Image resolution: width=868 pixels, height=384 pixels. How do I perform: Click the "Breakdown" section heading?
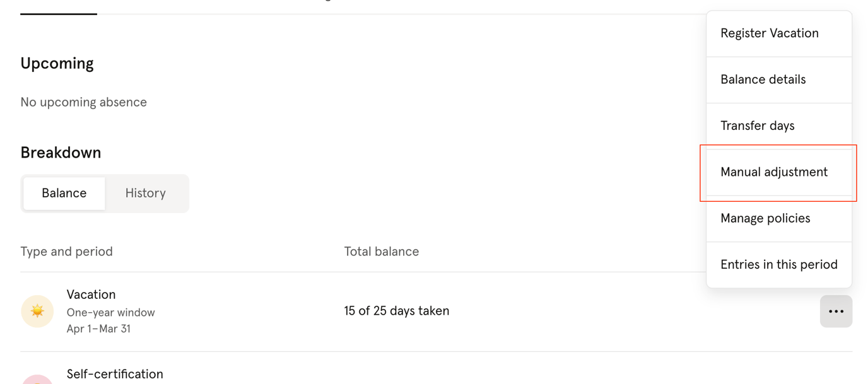[x=61, y=152]
